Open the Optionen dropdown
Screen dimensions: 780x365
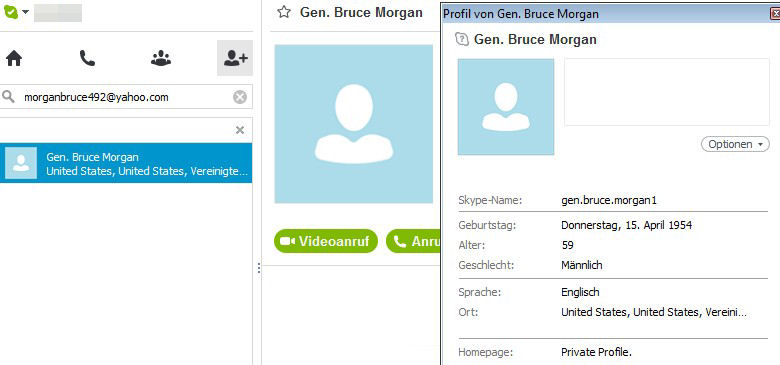coord(735,144)
